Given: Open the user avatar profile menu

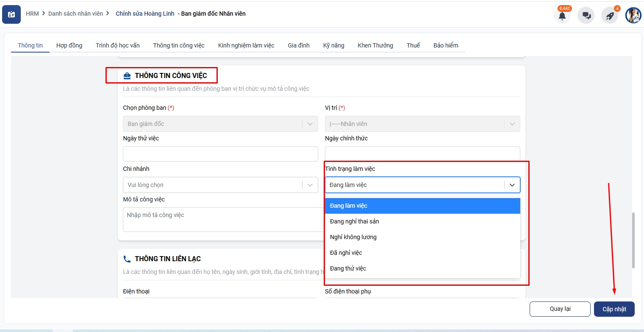Looking at the screenshot, I should click(x=633, y=16).
